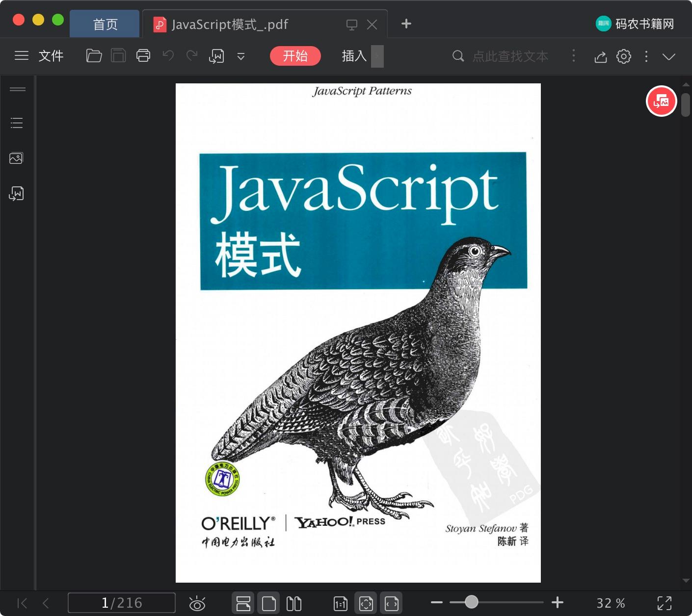Image resolution: width=692 pixels, height=616 pixels.
Task: Switch to the 首页 home tab
Action: [x=105, y=24]
